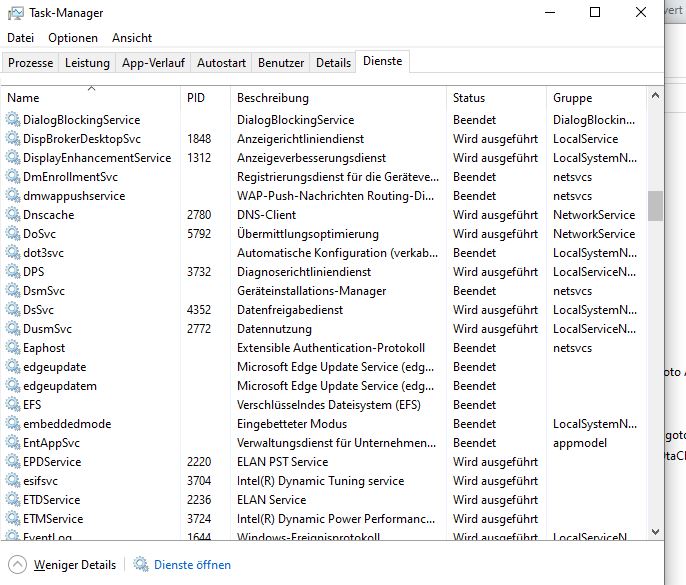Click the gear icon beside edgeupdate
Image resolution: width=686 pixels, height=585 pixels.
(13, 367)
